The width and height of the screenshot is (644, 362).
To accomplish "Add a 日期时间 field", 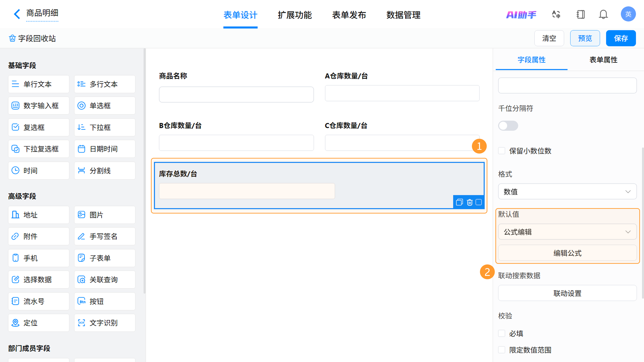I will click(x=105, y=149).
